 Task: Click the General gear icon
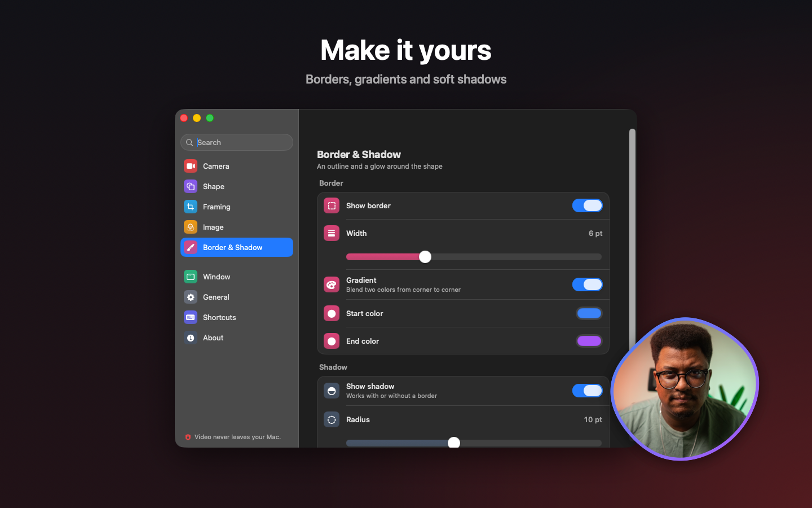[x=191, y=297]
